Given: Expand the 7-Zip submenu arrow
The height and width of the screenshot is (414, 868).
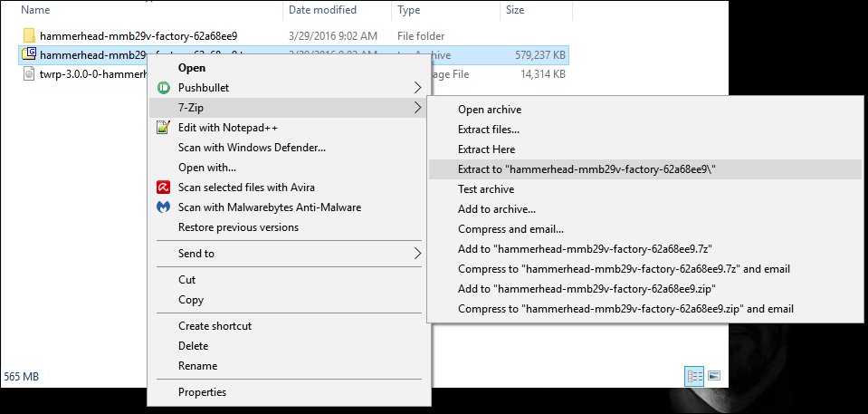Looking at the screenshot, I should click(418, 108).
